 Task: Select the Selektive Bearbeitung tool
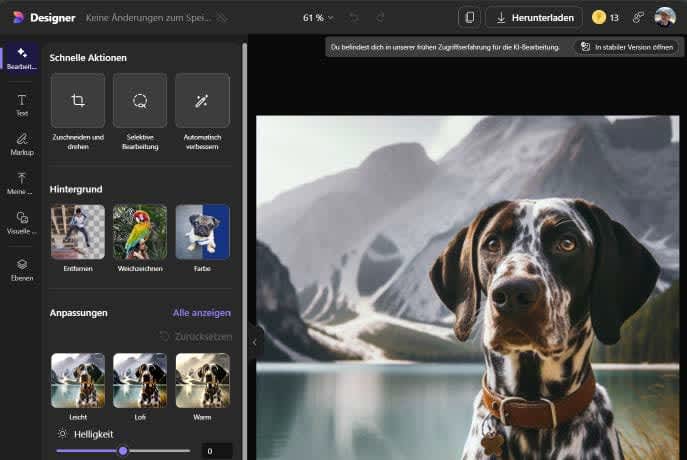(140, 101)
